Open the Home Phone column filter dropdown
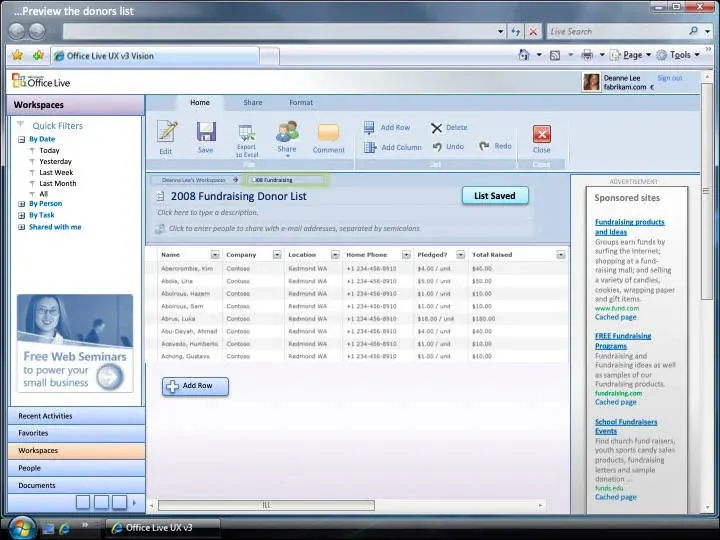The image size is (720, 540). coord(406,255)
